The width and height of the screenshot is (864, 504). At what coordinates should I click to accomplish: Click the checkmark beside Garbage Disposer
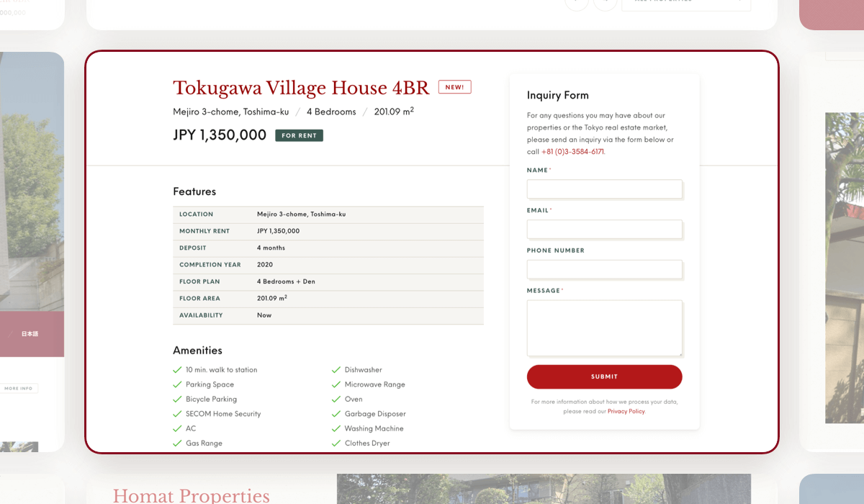pyautogui.click(x=336, y=414)
